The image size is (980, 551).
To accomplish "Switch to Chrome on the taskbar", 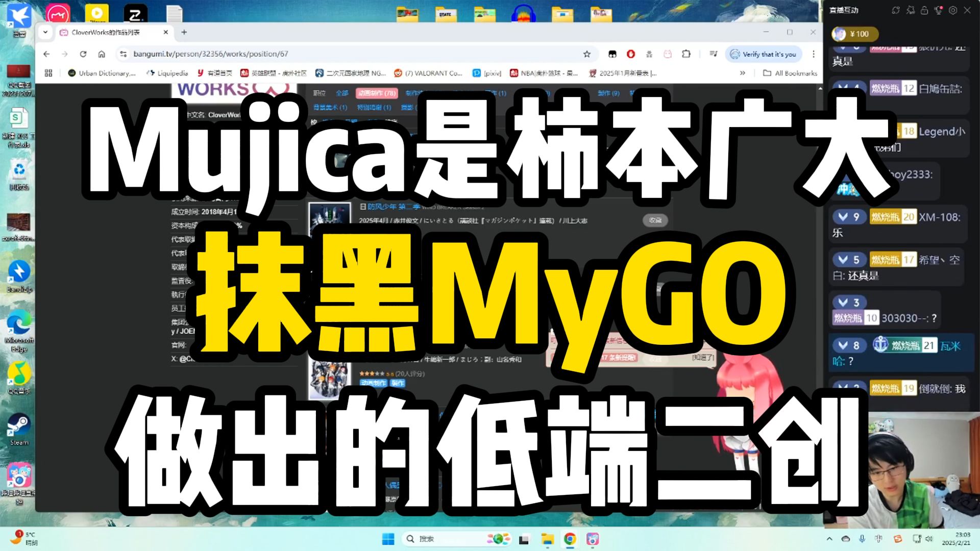I will click(x=570, y=539).
